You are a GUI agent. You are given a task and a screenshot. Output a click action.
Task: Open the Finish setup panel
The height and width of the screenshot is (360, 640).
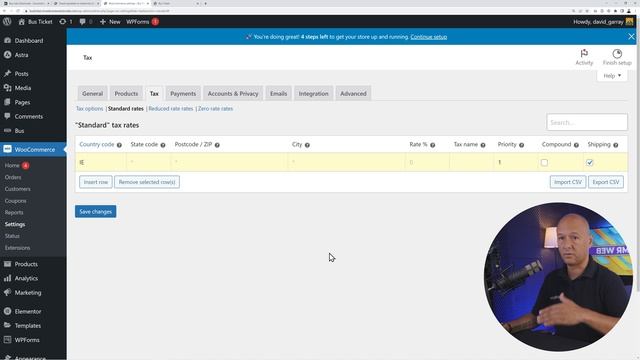(617, 57)
